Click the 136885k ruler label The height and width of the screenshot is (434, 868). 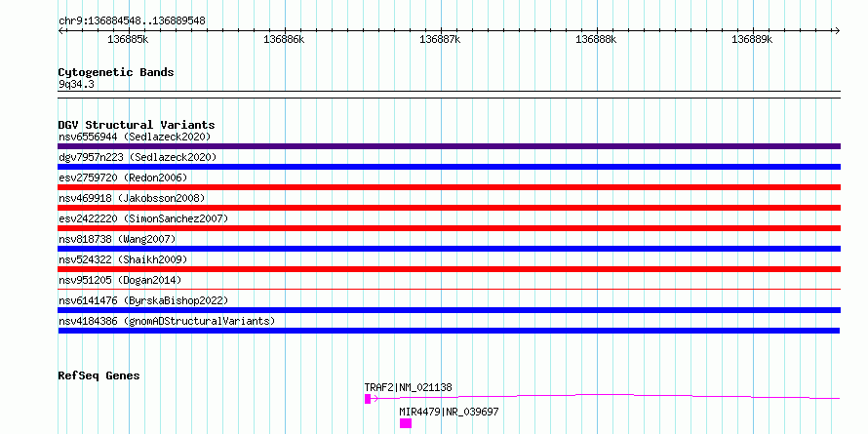[128, 40]
